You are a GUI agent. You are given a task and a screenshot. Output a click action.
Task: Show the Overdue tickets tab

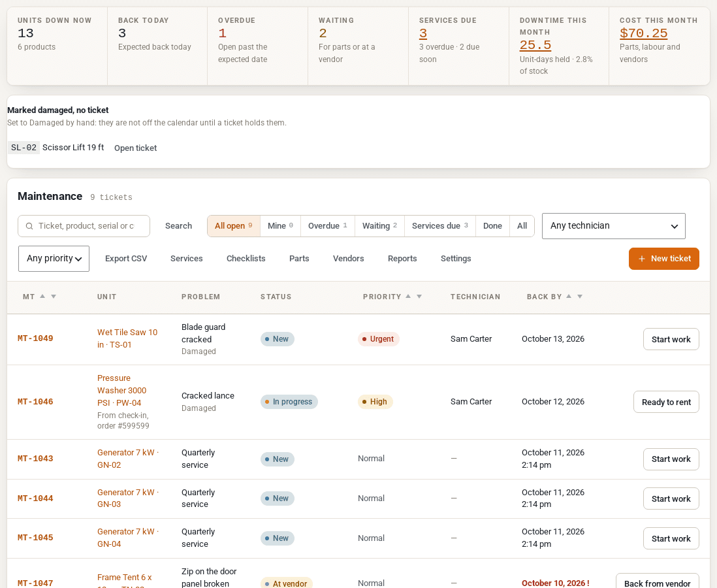[327, 226]
